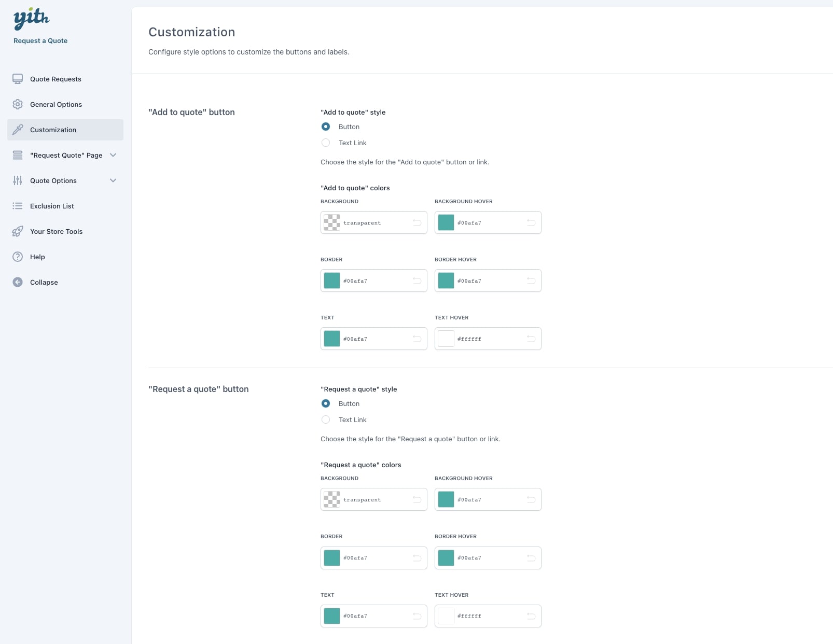Click the General Options gear icon
The image size is (833, 644).
(x=18, y=104)
